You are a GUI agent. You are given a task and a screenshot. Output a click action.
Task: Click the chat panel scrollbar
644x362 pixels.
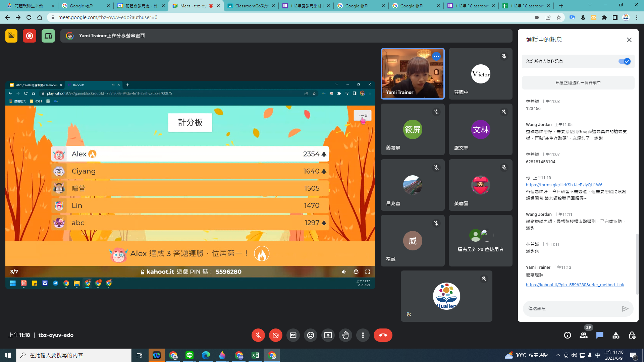click(x=637, y=264)
